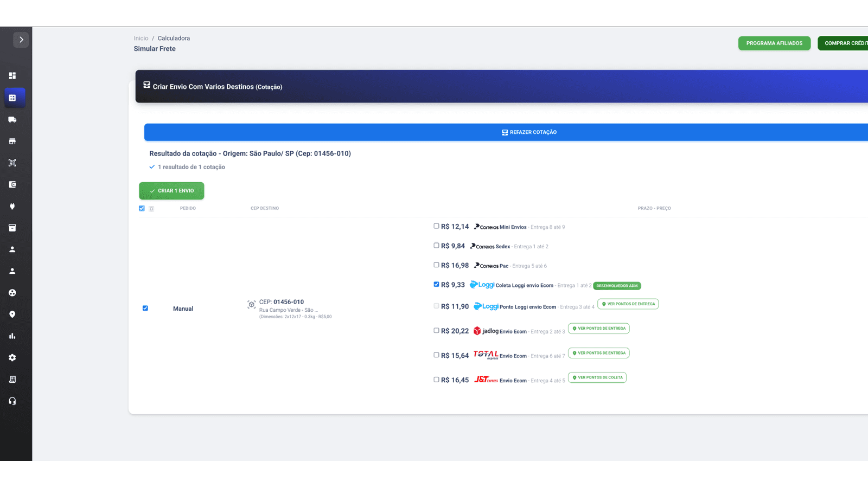Click Ver Pontos de Entrega for Total Express

pos(599,353)
